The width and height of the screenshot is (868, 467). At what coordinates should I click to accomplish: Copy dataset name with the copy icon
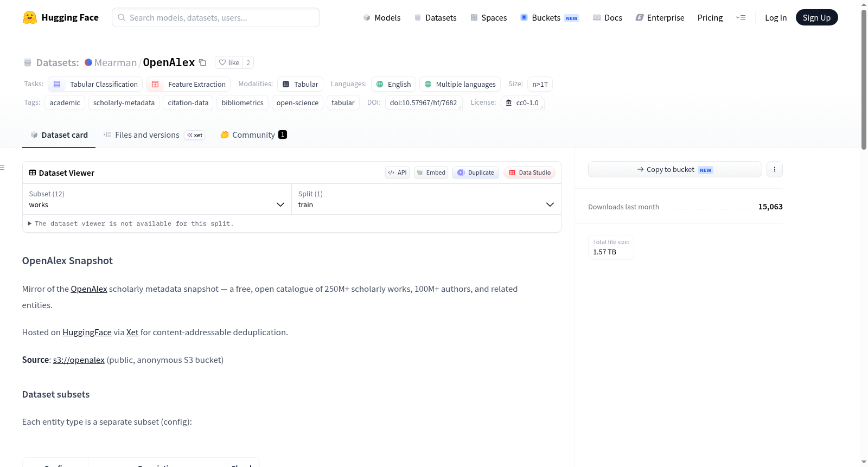pos(202,62)
